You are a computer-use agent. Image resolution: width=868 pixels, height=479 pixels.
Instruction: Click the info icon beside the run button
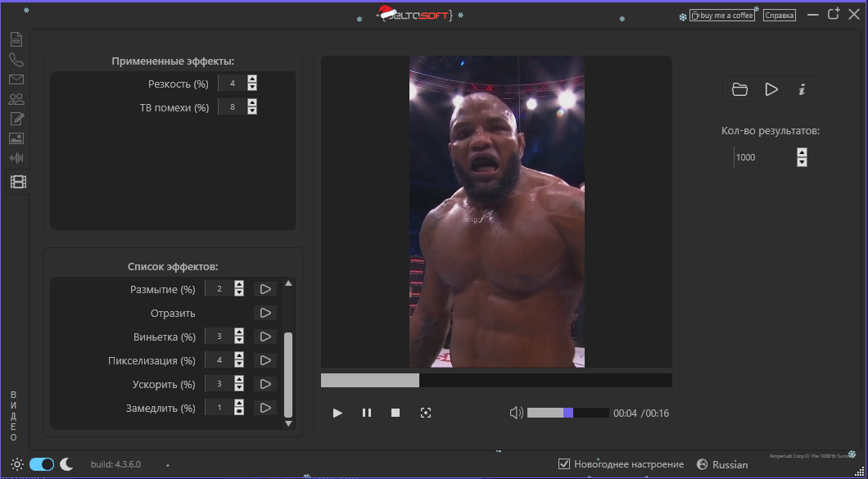pyautogui.click(x=802, y=90)
